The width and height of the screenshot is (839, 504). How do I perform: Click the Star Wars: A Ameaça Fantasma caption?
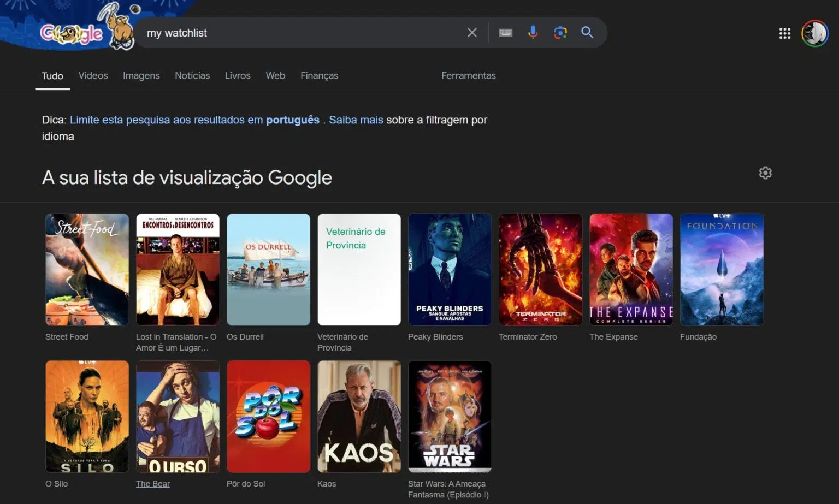pos(448,489)
